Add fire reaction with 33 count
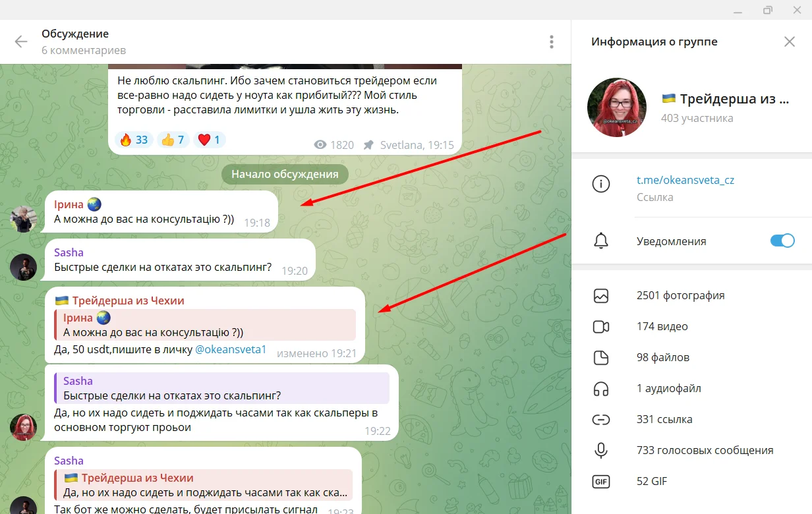The height and width of the screenshot is (514, 812). pyautogui.click(x=134, y=140)
